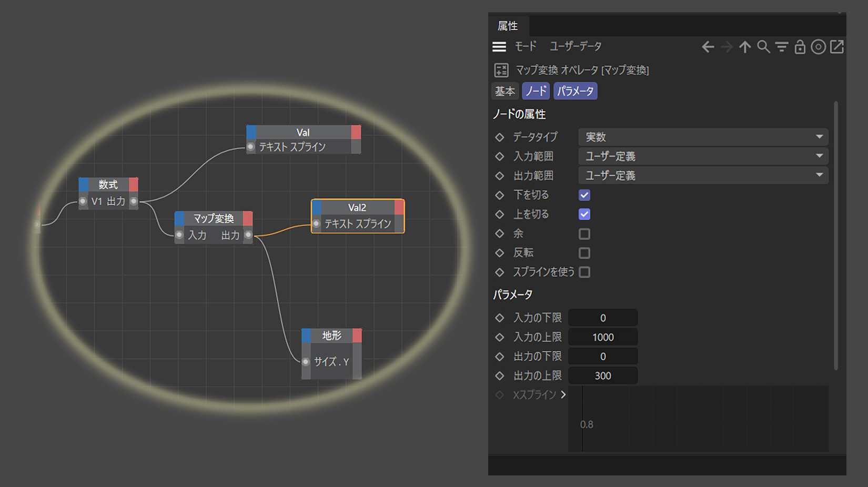This screenshot has height=487, width=868.
Task: Uncheck the 上を切る checkbox
Action: click(584, 214)
